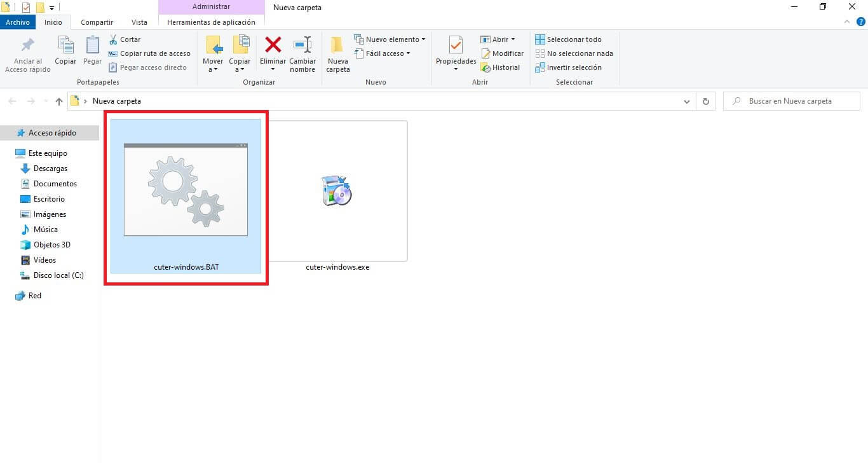
Task: Click Seleccionar todo
Action: (568, 39)
